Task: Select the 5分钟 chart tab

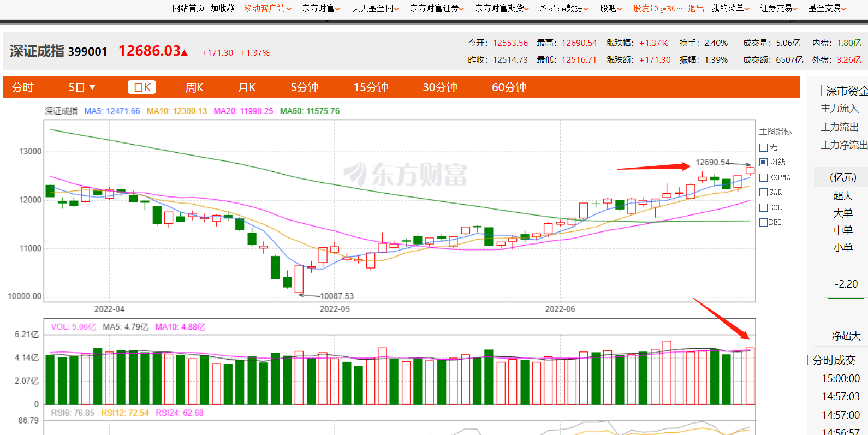Action: coord(305,87)
